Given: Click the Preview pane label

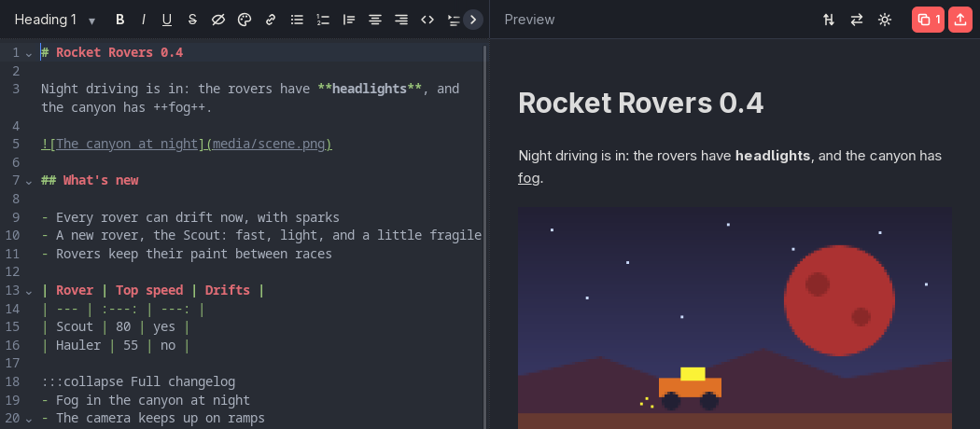Looking at the screenshot, I should [x=529, y=20].
